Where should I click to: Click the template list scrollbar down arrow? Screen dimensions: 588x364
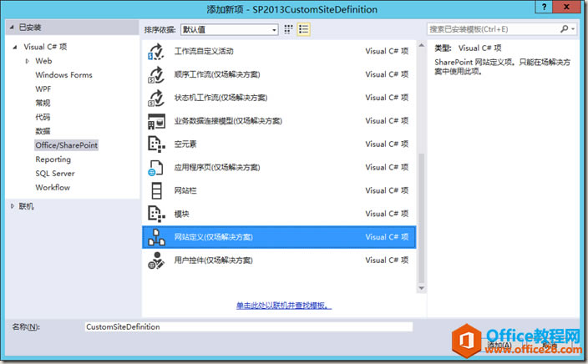coord(422,288)
